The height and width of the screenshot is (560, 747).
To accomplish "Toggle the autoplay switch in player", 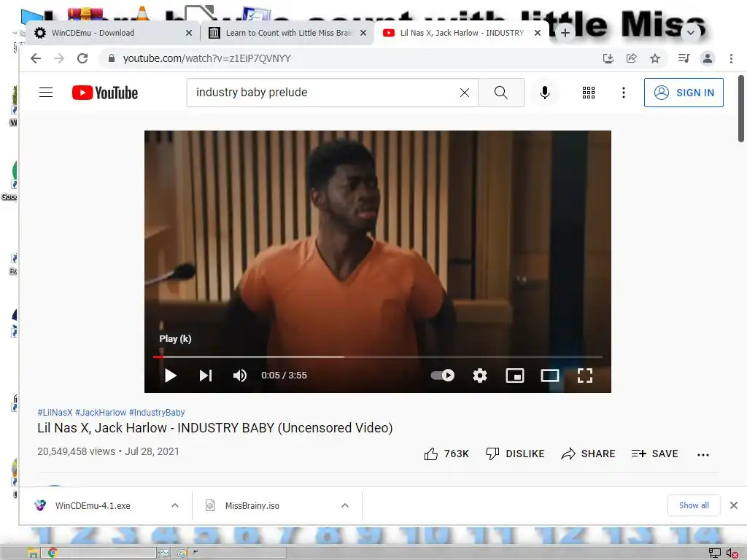I will pos(443,376).
